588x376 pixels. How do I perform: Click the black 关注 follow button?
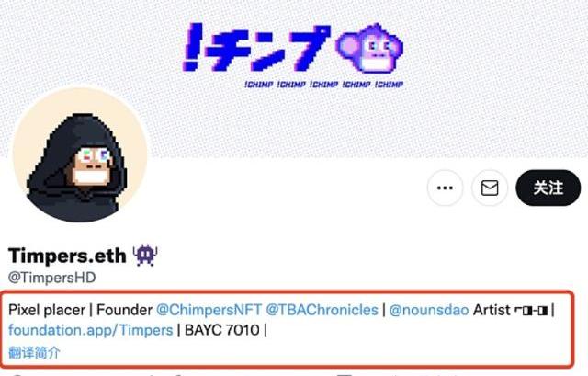(x=548, y=188)
